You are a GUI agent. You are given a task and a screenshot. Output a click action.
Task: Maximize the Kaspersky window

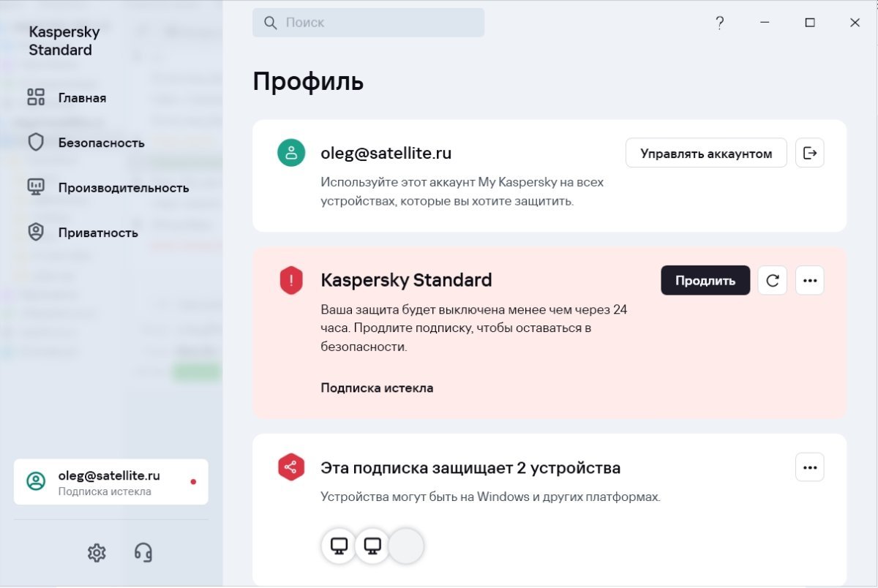(x=810, y=23)
